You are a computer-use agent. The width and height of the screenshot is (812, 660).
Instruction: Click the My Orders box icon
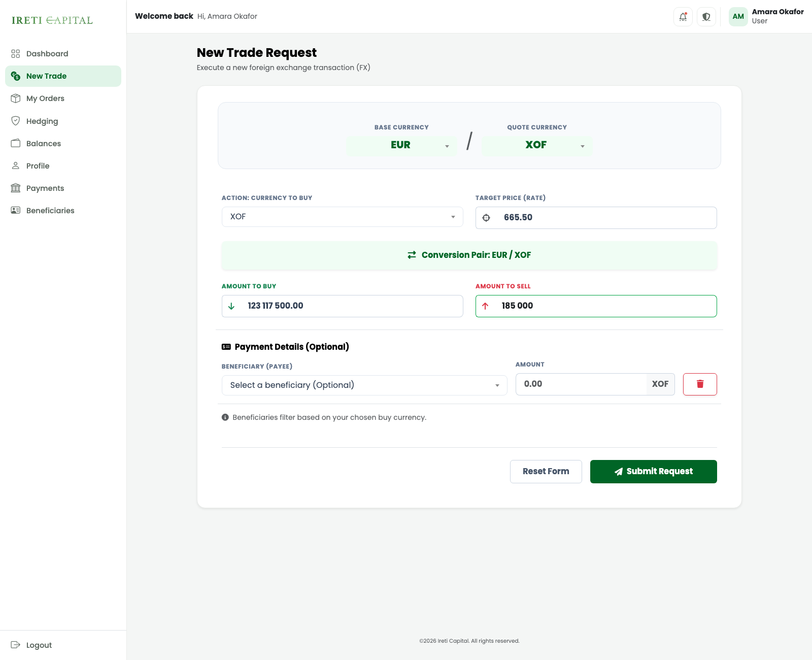16,98
